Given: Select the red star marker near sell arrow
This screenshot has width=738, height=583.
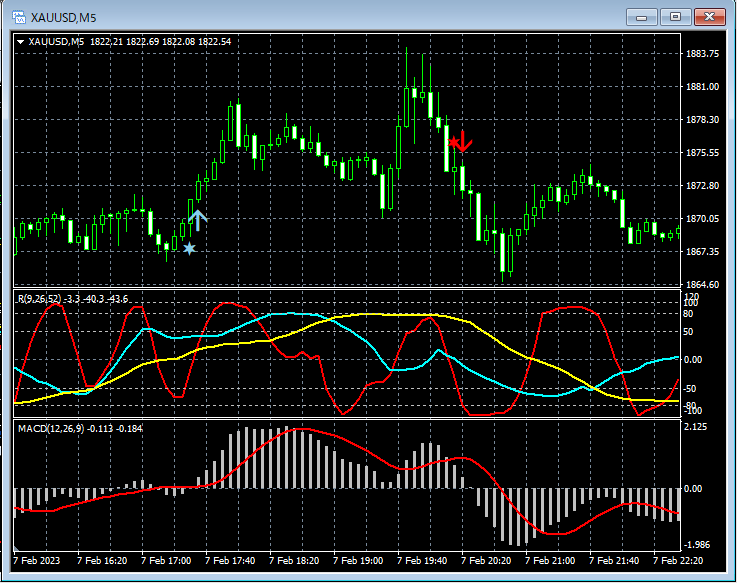Looking at the screenshot, I should point(453,142).
